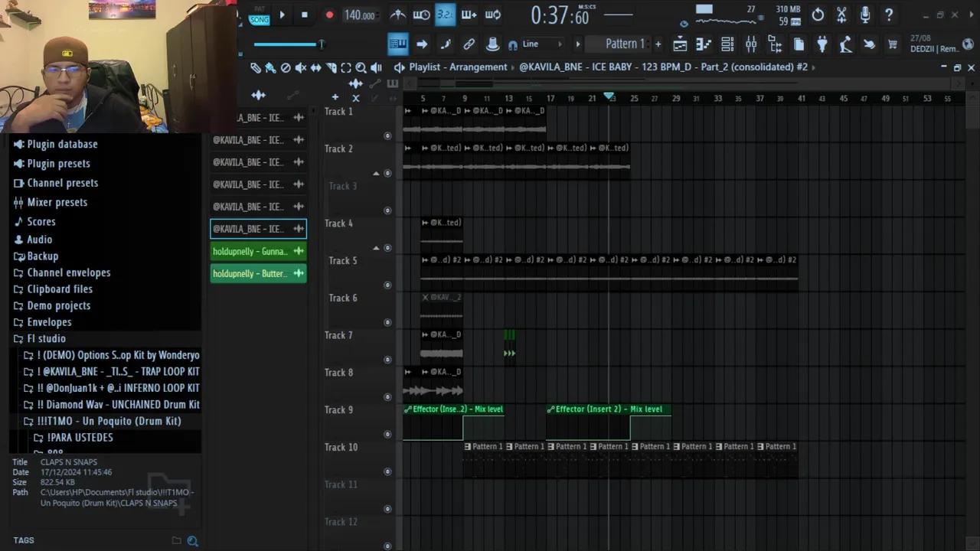
Task: Toggle wait for input before playing
Action: [421, 15]
